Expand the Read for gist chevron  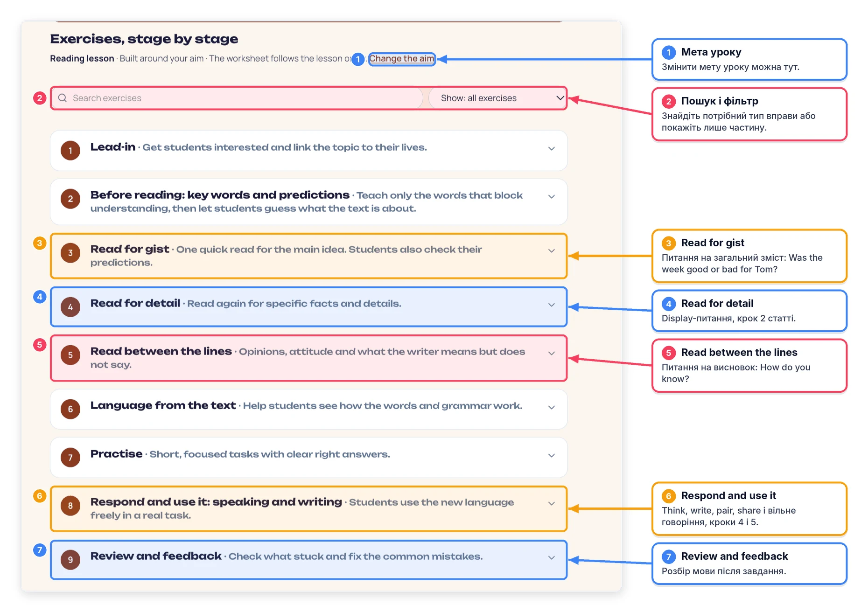point(552,251)
